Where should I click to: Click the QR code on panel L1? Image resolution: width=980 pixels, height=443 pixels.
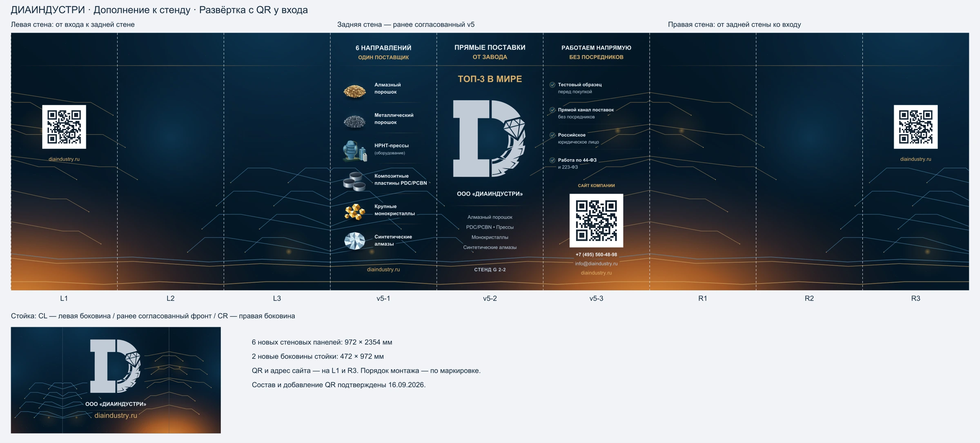point(64,127)
